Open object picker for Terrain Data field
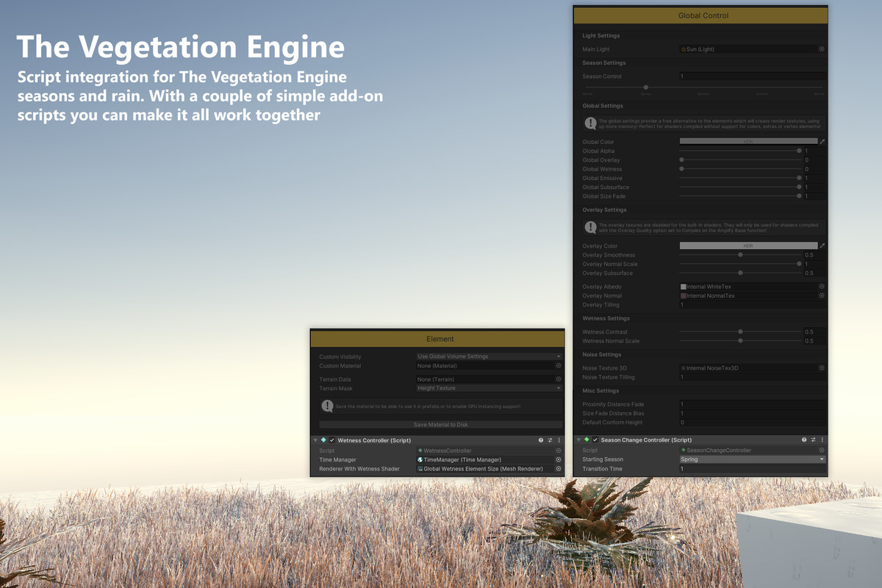The height and width of the screenshot is (588, 882). [558, 379]
